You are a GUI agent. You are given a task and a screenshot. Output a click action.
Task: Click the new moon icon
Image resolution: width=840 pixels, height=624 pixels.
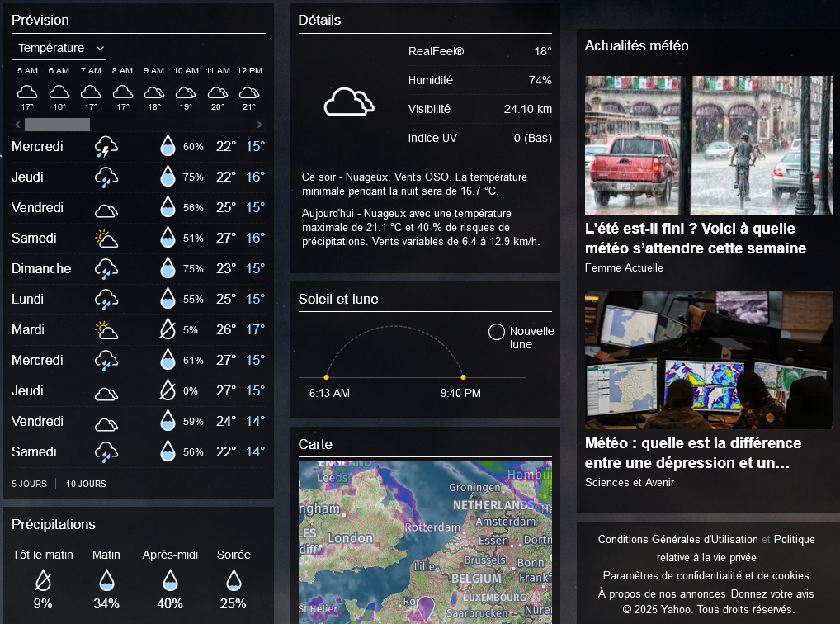pos(496,332)
